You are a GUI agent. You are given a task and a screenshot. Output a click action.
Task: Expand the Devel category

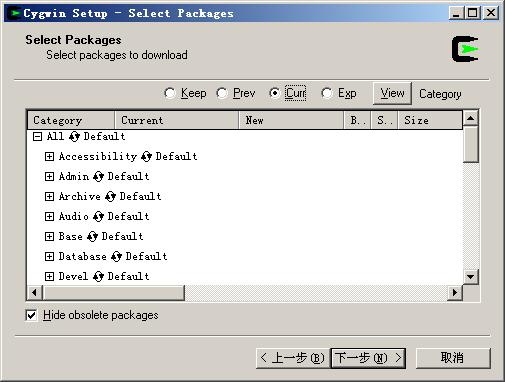tap(49, 276)
